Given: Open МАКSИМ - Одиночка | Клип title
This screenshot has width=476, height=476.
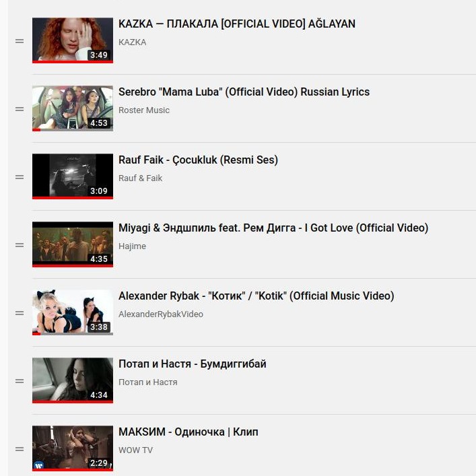Looking at the screenshot, I should click(x=189, y=432).
